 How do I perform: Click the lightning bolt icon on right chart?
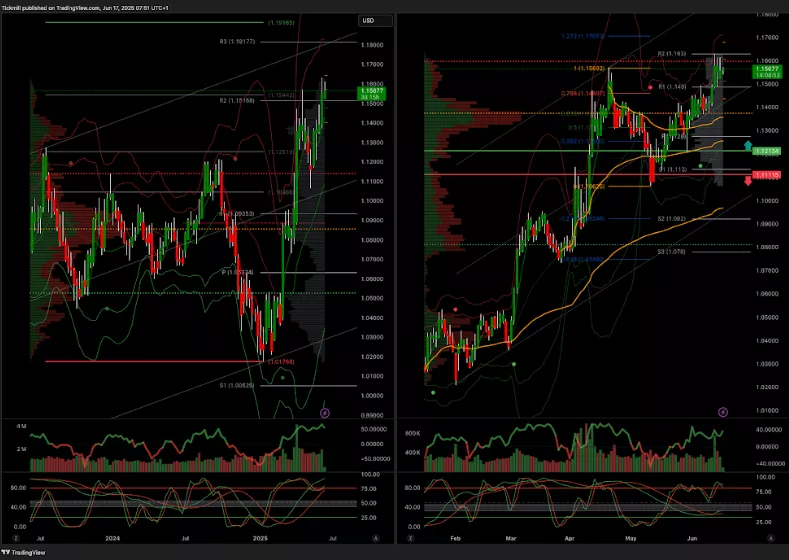click(722, 411)
